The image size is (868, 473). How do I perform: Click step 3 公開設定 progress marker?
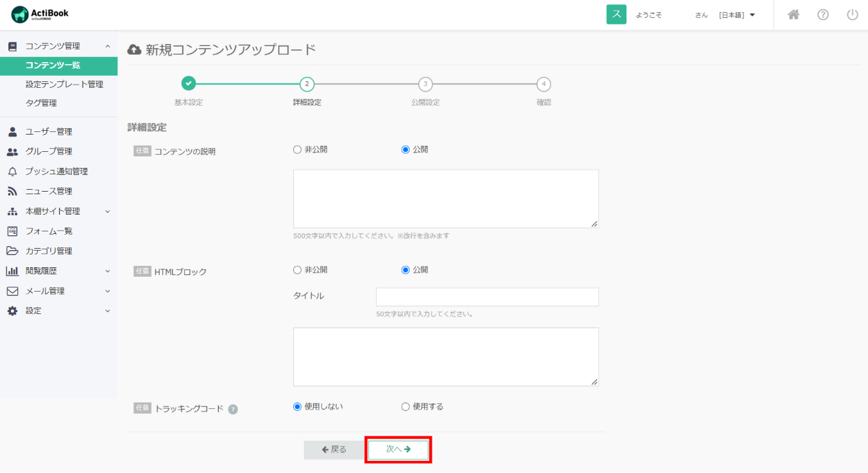pyautogui.click(x=425, y=84)
